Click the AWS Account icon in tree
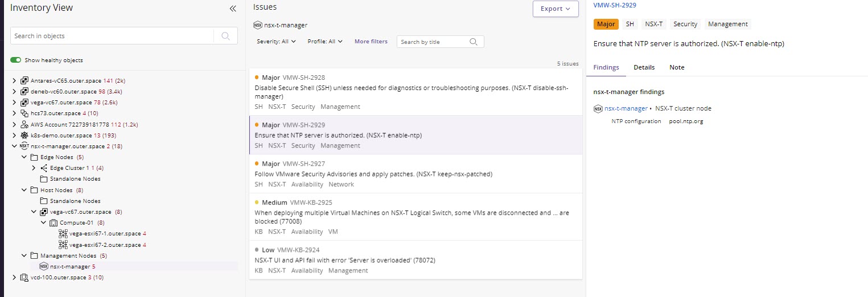Image resolution: width=868 pixels, height=297 pixels. click(24, 124)
